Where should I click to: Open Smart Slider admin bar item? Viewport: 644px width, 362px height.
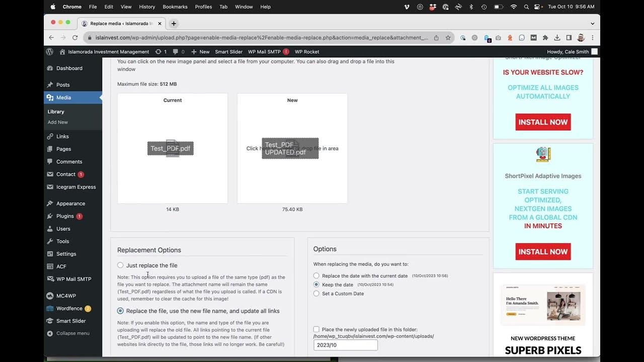coord(229,52)
